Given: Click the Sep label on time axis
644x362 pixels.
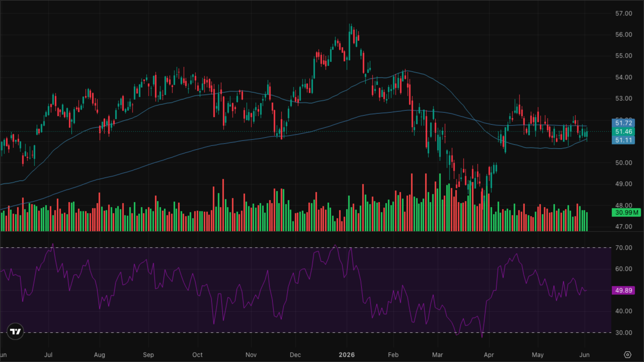Looking at the screenshot, I should [x=148, y=355].
